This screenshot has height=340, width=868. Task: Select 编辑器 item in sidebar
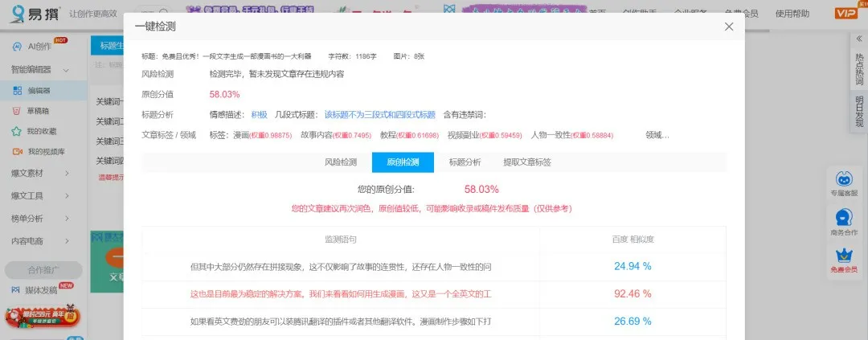coord(43,90)
